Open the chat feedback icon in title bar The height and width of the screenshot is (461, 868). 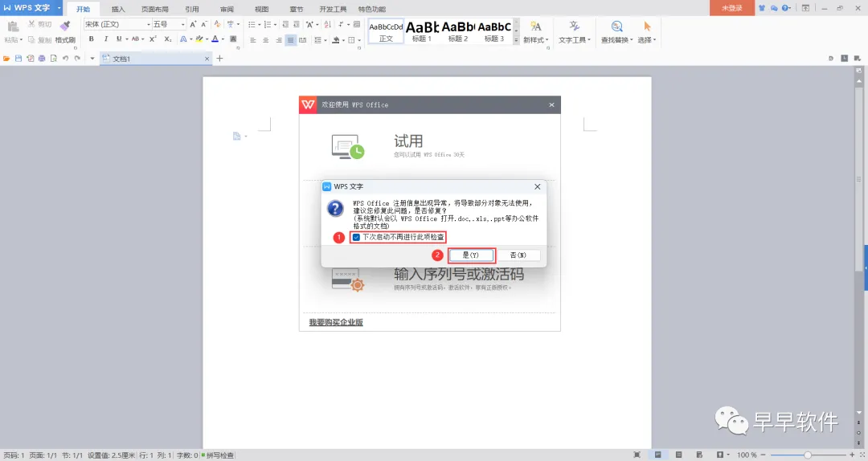[774, 8]
